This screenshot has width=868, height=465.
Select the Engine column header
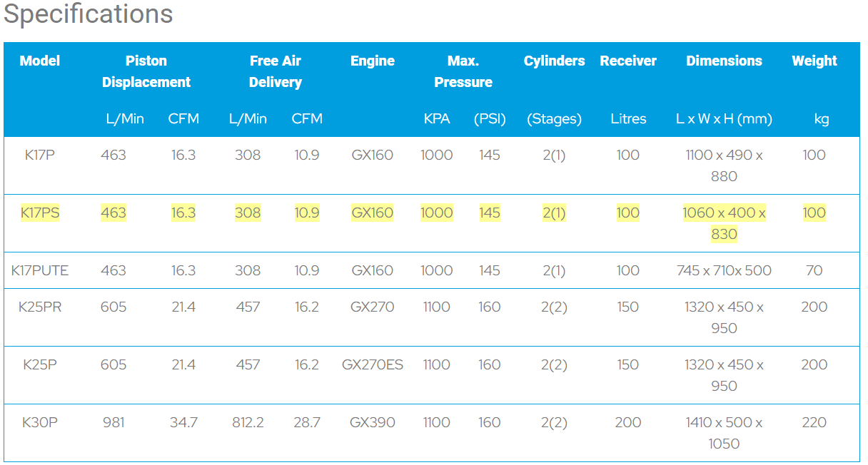coord(373,61)
